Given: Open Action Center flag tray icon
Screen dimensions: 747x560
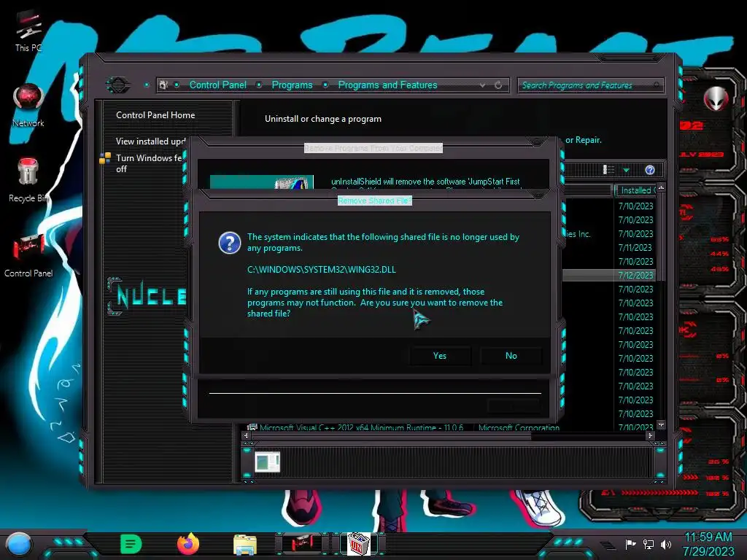Looking at the screenshot, I should [x=630, y=544].
